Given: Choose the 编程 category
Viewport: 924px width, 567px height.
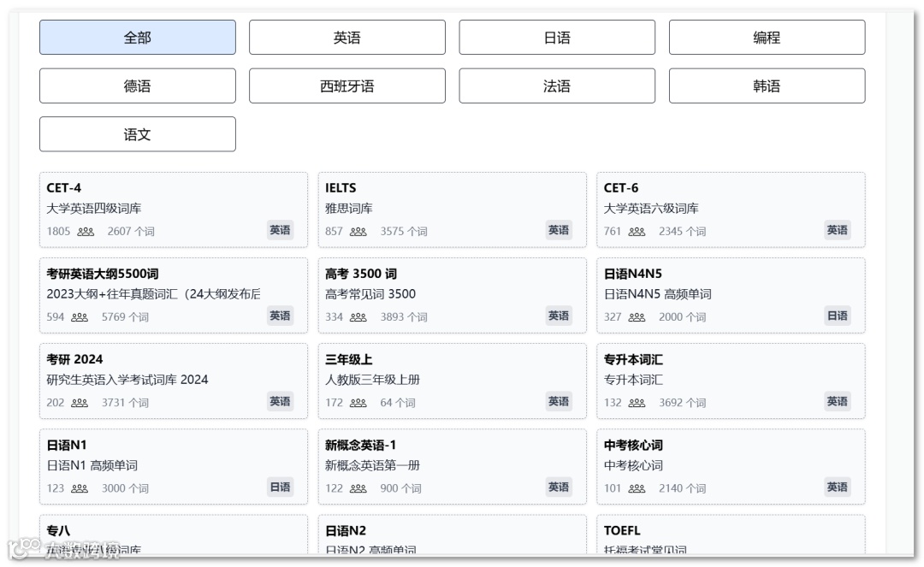Looking at the screenshot, I should (x=767, y=37).
